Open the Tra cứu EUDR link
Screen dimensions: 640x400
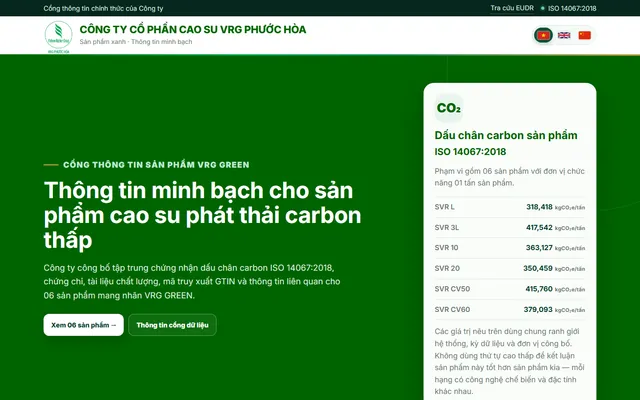point(512,8)
